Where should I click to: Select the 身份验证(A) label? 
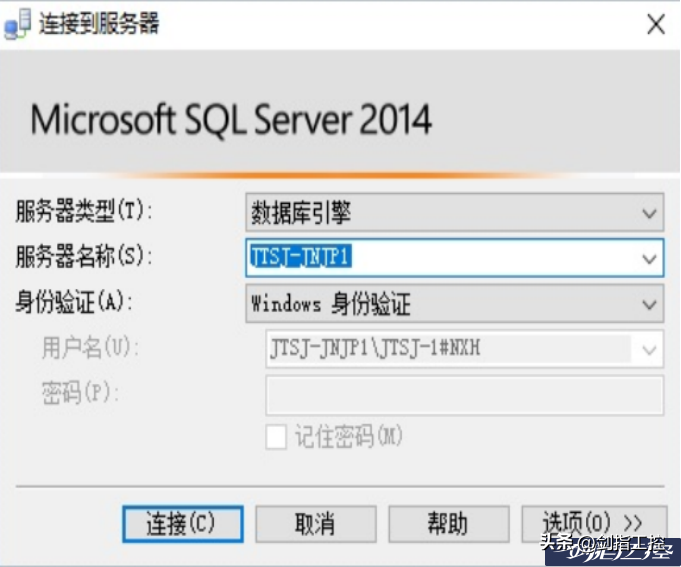tap(74, 303)
